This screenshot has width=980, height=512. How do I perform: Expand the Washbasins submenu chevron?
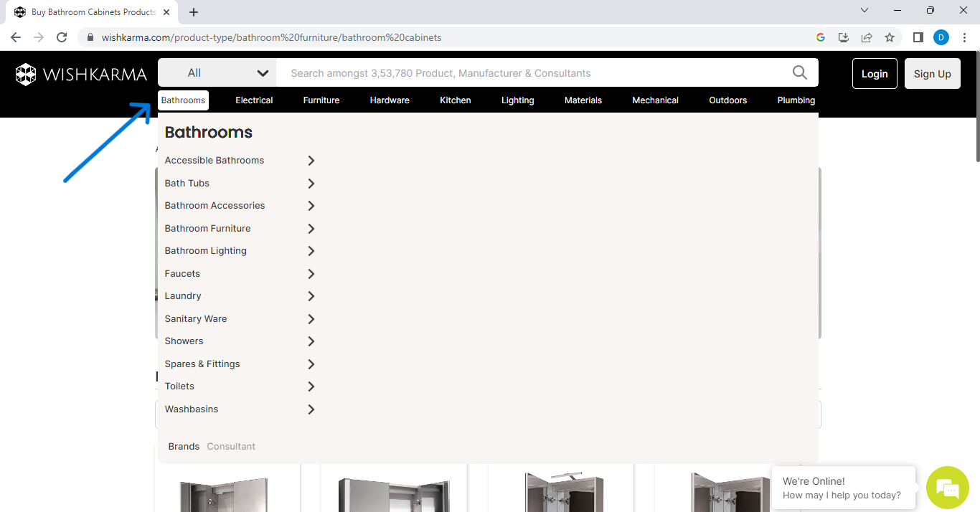(x=311, y=409)
